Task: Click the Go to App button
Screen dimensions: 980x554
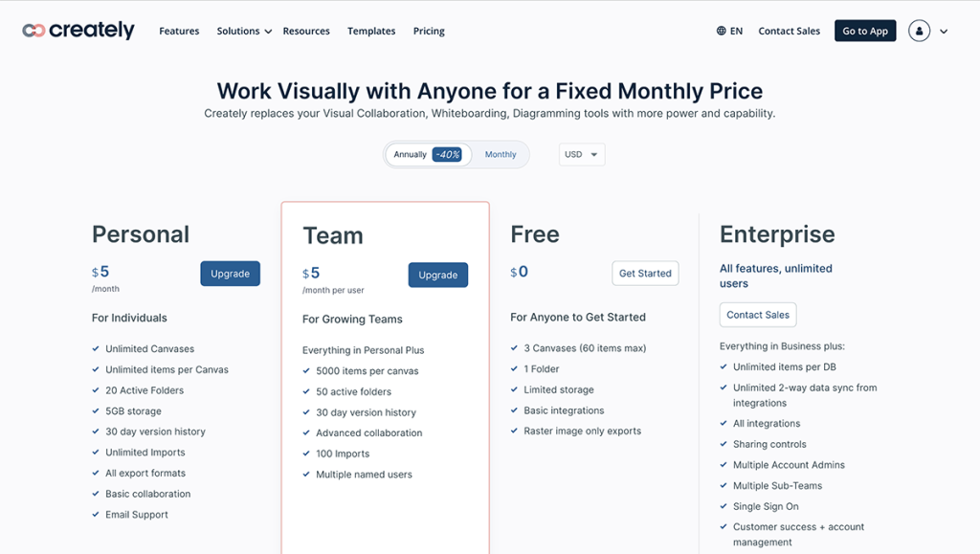Action: (864, 30)
